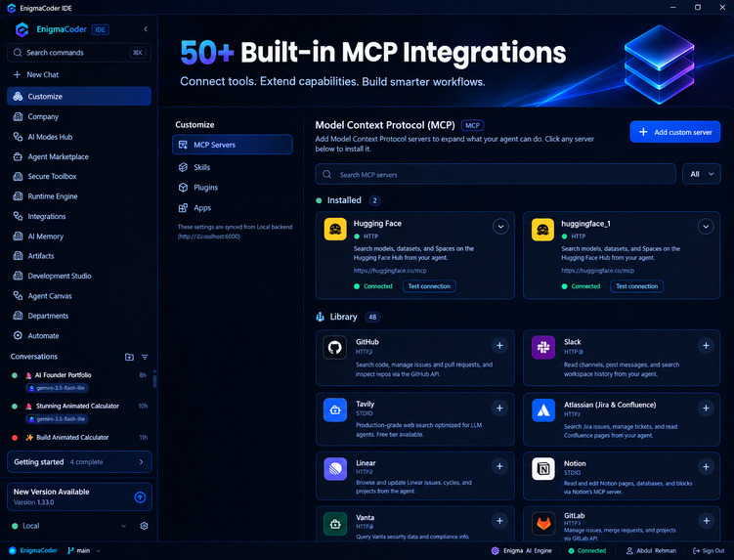
Task: Click the Slack server icon
Action: (543, 347)
